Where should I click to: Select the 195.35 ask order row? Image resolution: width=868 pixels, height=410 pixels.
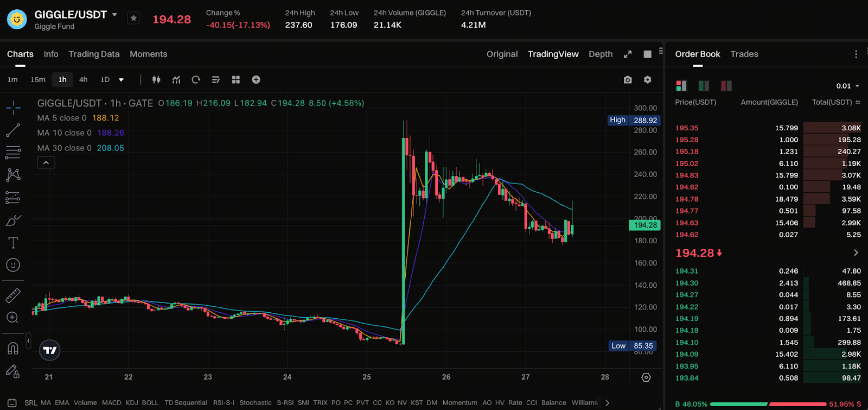[x=768, y=128]
